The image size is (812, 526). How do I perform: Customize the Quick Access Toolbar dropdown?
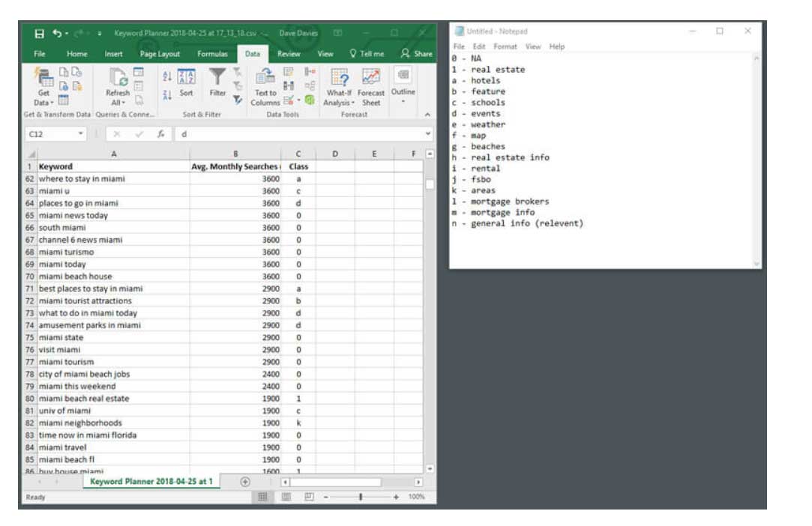click(x=99, y=34)
